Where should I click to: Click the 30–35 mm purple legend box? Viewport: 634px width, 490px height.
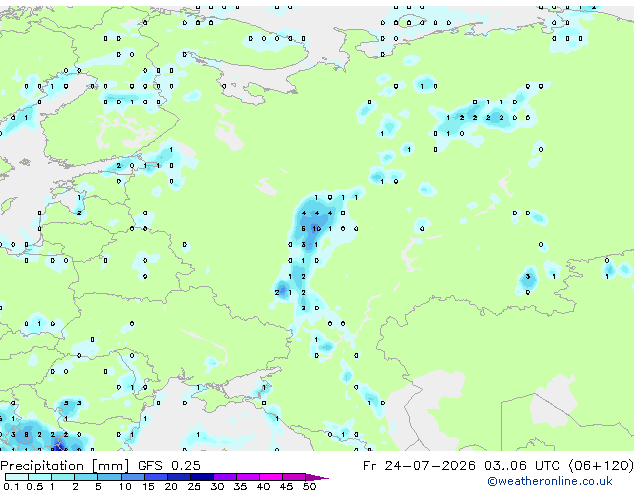click(224, 477)
